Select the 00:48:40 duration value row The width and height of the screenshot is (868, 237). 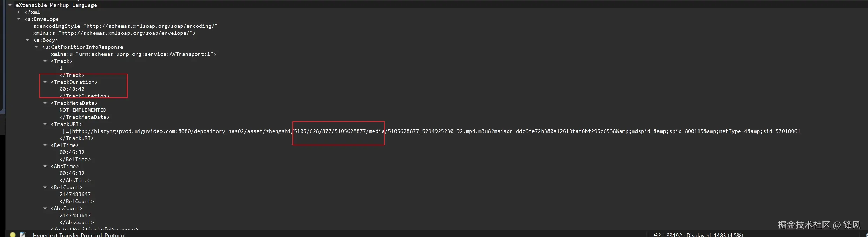[x=72, y=89]
